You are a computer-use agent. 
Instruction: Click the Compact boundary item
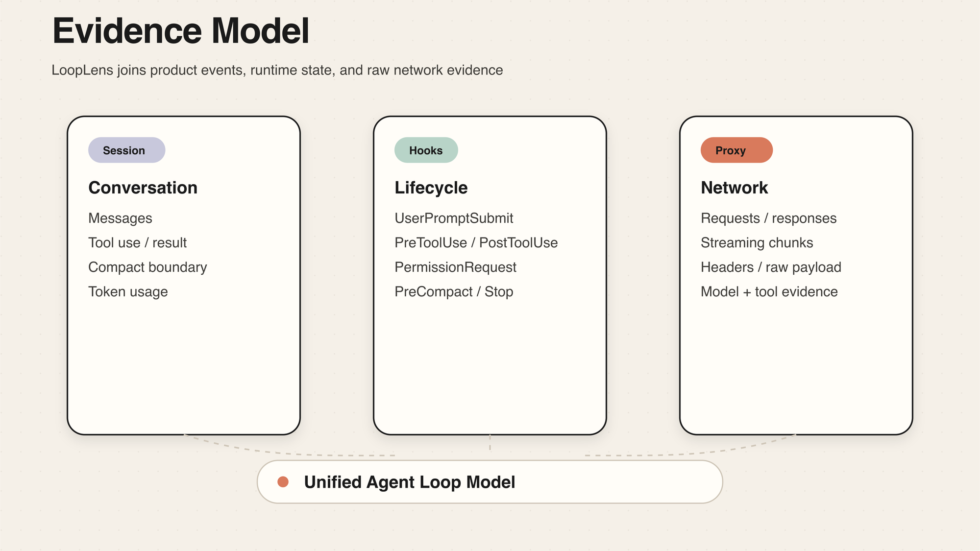(x=147, y=267)
